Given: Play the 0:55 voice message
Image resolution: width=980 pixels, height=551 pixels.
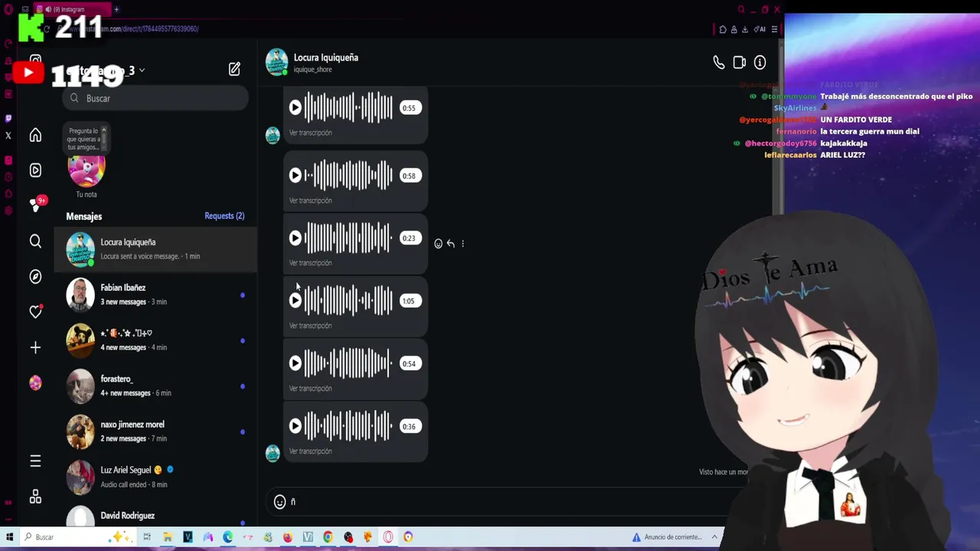Looking at the screenshot, I should click(x=296, y=108).
